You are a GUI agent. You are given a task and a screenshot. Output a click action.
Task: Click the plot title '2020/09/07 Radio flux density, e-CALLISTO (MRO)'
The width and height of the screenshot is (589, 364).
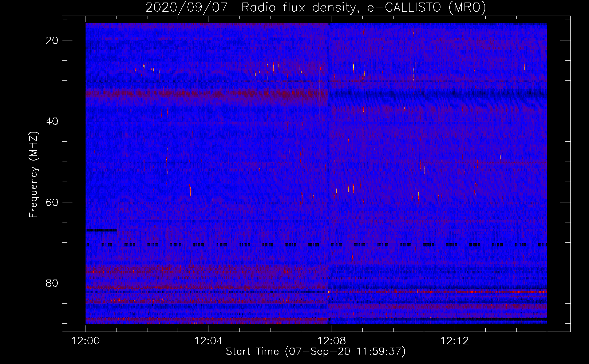click(x=316, y=7)
